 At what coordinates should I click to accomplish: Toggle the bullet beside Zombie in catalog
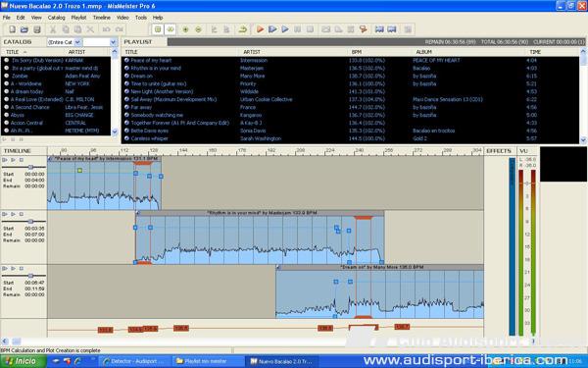tap(7, 76)
